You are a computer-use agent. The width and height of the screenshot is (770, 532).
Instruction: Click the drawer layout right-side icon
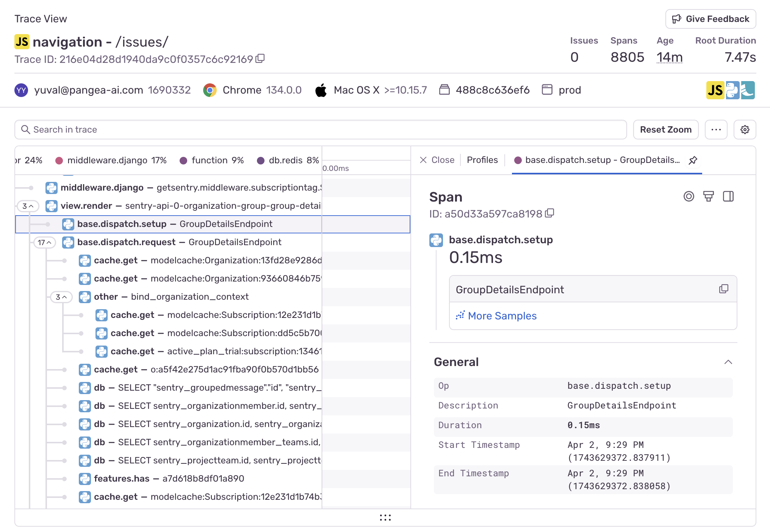728,196
